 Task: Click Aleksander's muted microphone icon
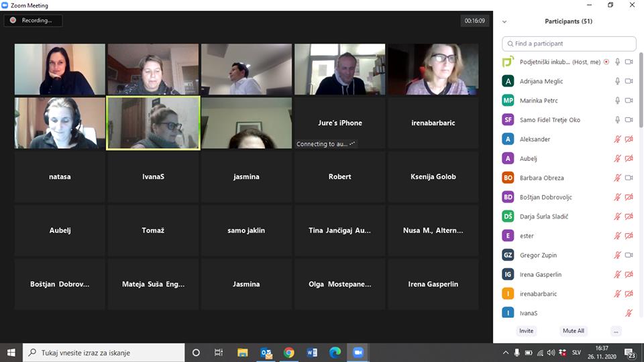click(617, 139)
